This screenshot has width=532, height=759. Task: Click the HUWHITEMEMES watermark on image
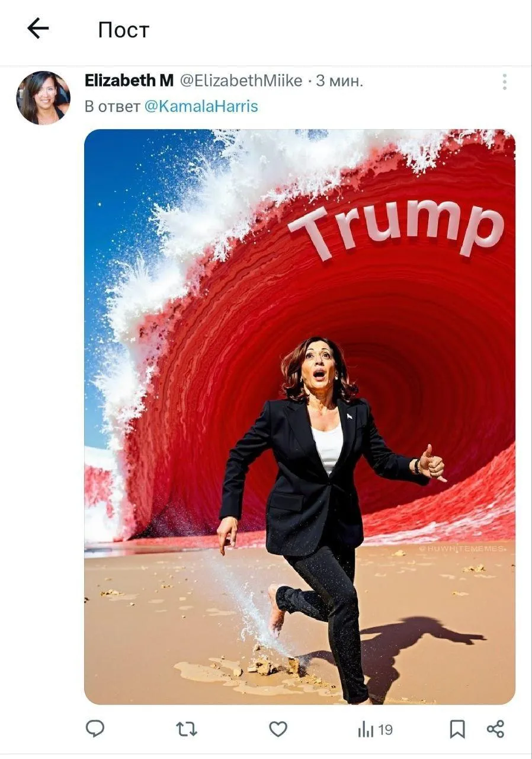click(x=463, y=549)
